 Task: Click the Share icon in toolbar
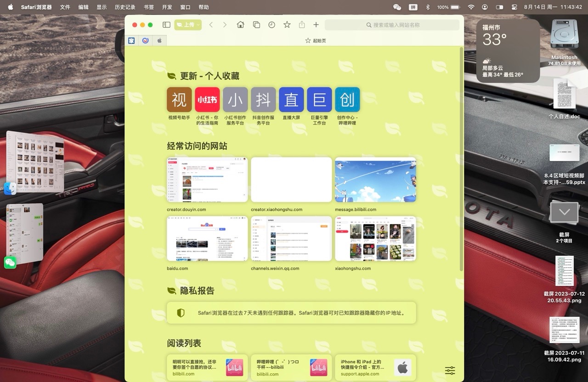pyautogui.click(x=302, y=25)
